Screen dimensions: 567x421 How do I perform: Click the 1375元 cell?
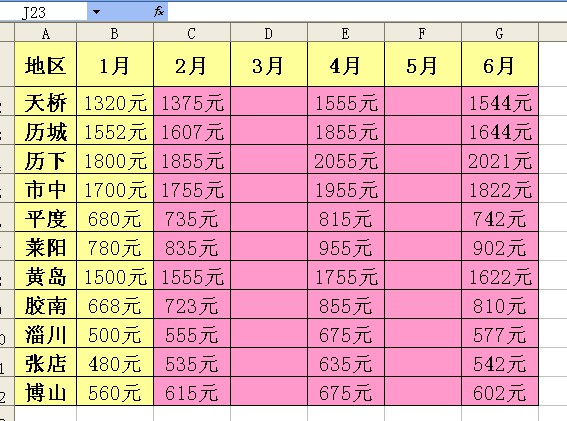pos(192,102)
